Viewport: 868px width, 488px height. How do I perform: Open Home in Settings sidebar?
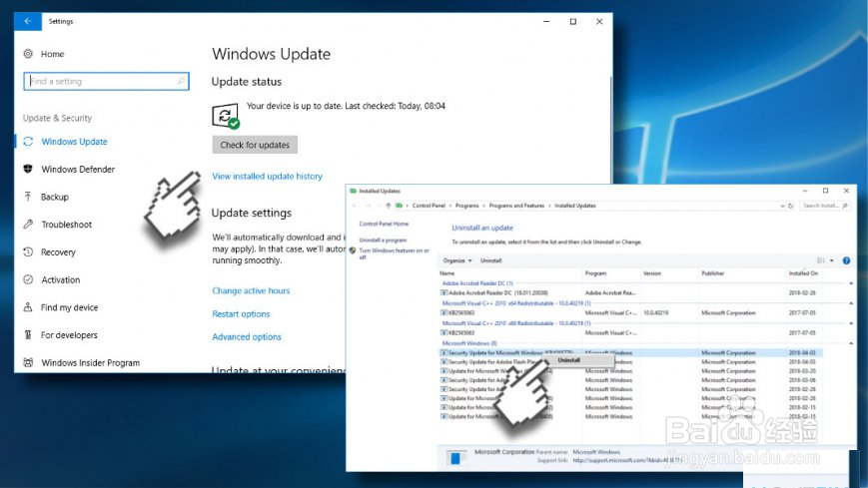pos(52,54)
